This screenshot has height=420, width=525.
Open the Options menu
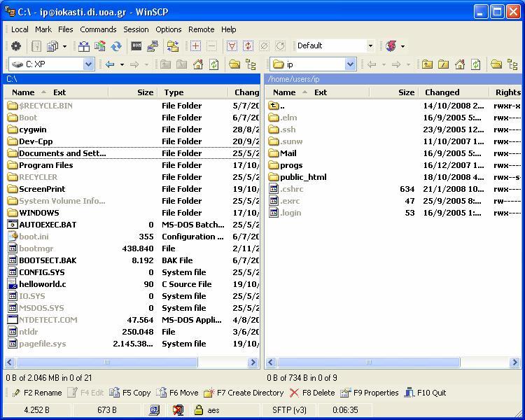[x=169, y=29]
